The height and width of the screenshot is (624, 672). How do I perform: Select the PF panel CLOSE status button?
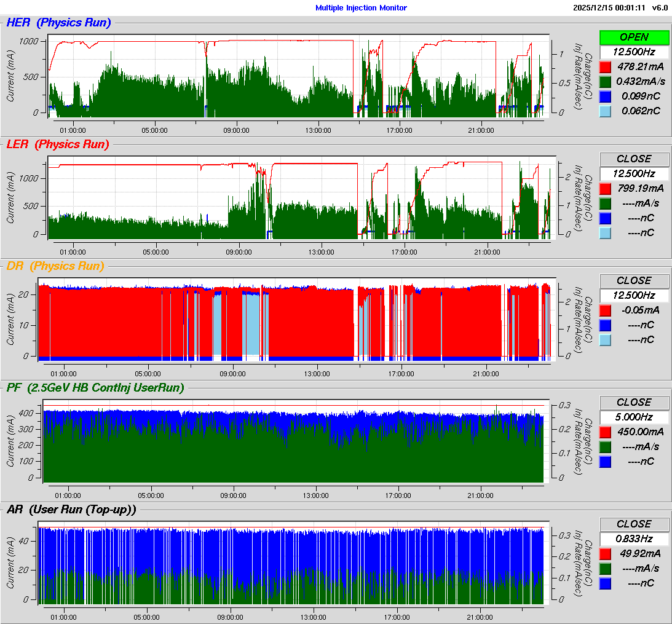634,403
